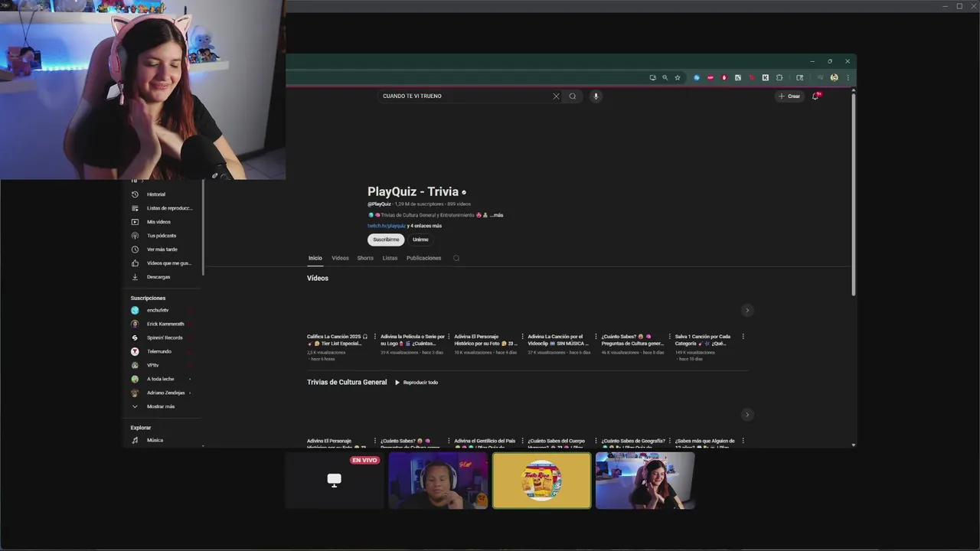
Task: Open the Telemundo subscription
Action: 162,351
